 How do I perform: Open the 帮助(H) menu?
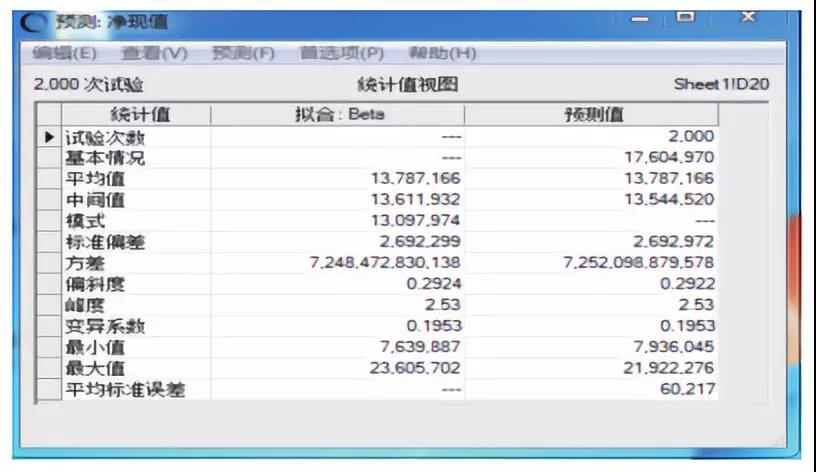(442, 53)
